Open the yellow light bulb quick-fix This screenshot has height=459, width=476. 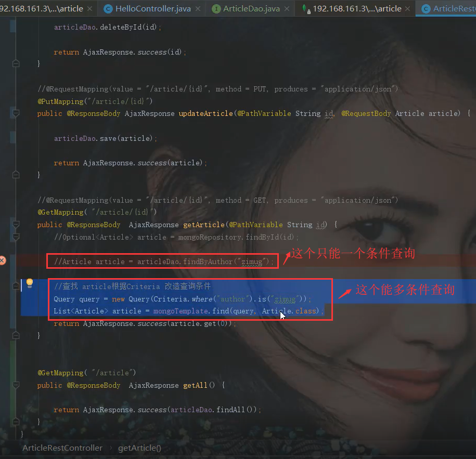(30, 283)
